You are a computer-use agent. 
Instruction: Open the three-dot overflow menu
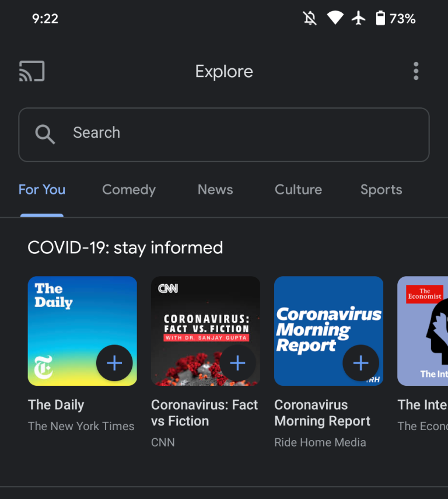(415, 71)
